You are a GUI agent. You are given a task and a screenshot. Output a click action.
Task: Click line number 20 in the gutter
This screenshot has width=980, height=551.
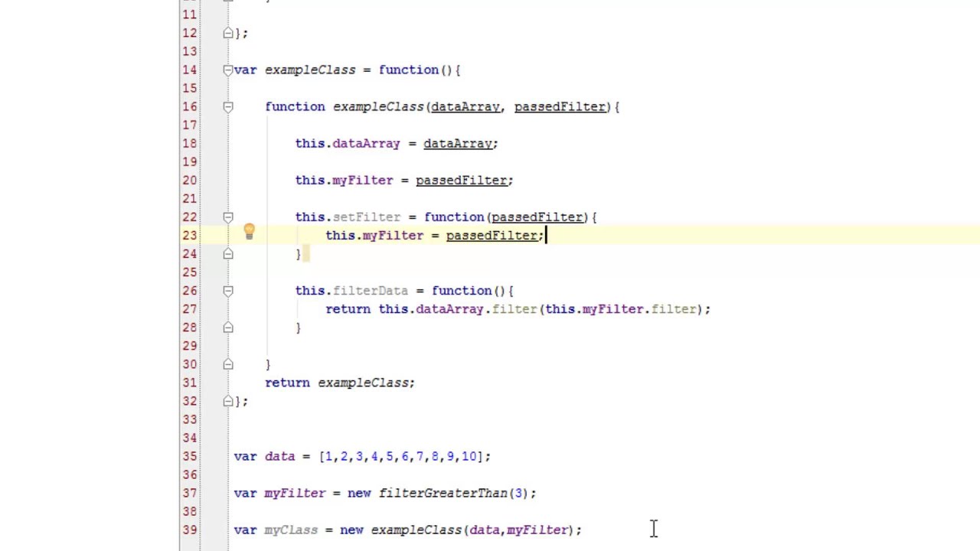[x=189, y=180]
